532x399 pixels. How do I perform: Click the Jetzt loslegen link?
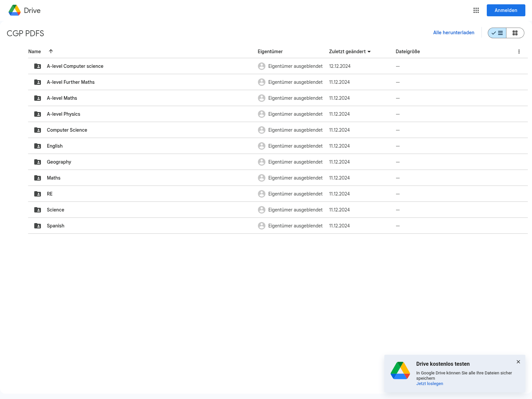click(430, 384)
